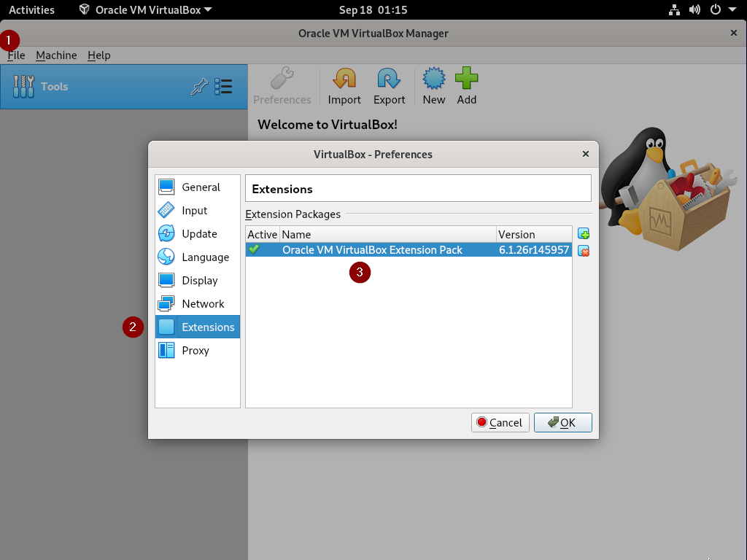Close the VirtualBox Manager window
The image size is (747, 560).
tap(734, 33)
